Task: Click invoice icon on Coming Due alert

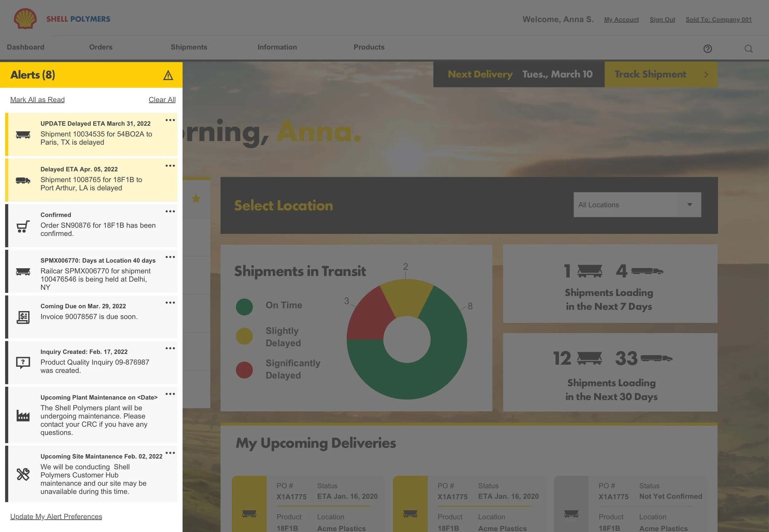Action: click(23, 317)
